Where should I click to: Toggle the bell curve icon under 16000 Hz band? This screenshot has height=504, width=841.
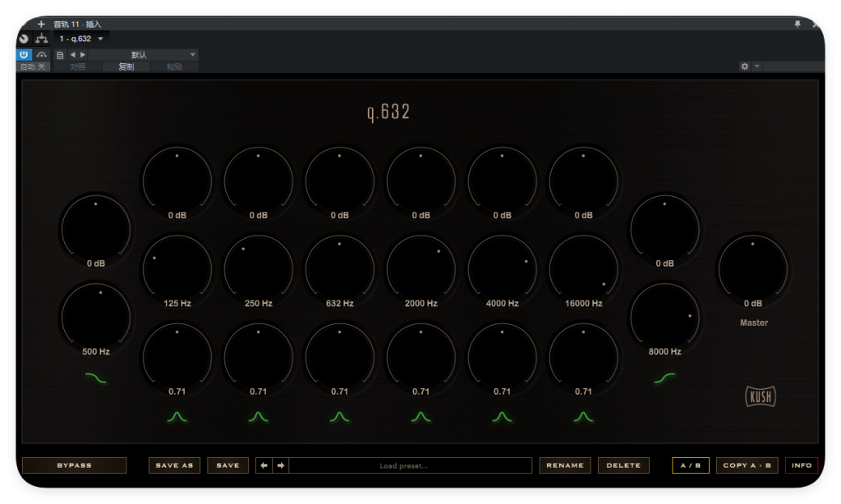[x=584, y=417]
